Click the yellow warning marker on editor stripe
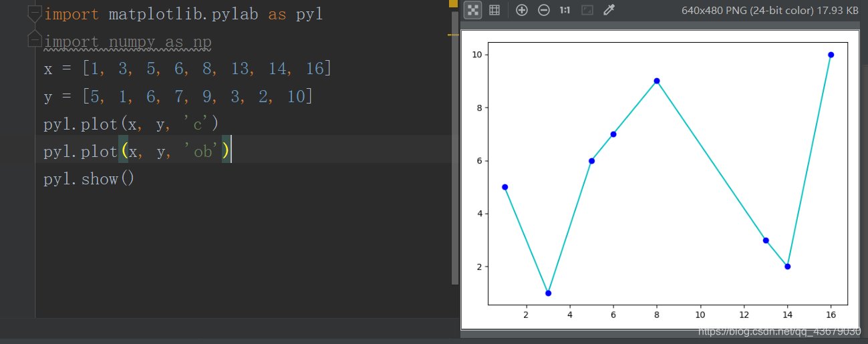Image resolution: width=868 pixels, height=344 pixels. (x=454, y=34)
